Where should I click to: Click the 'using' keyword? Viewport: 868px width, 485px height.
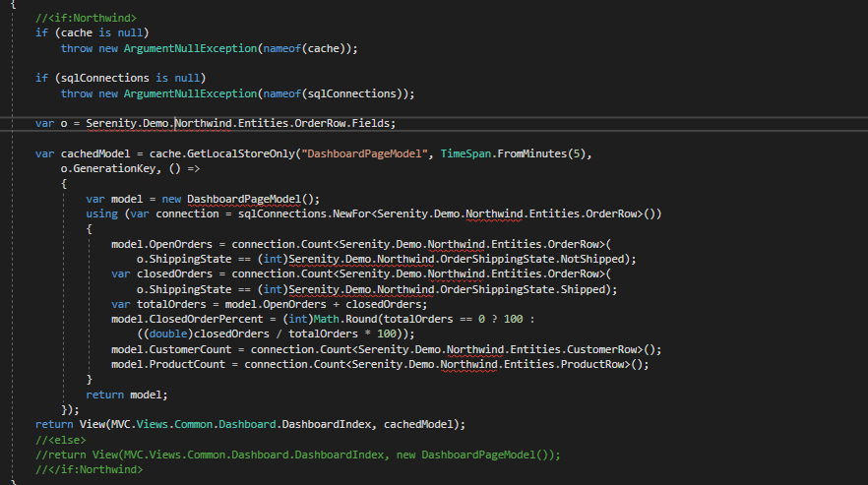coord(102,213)
